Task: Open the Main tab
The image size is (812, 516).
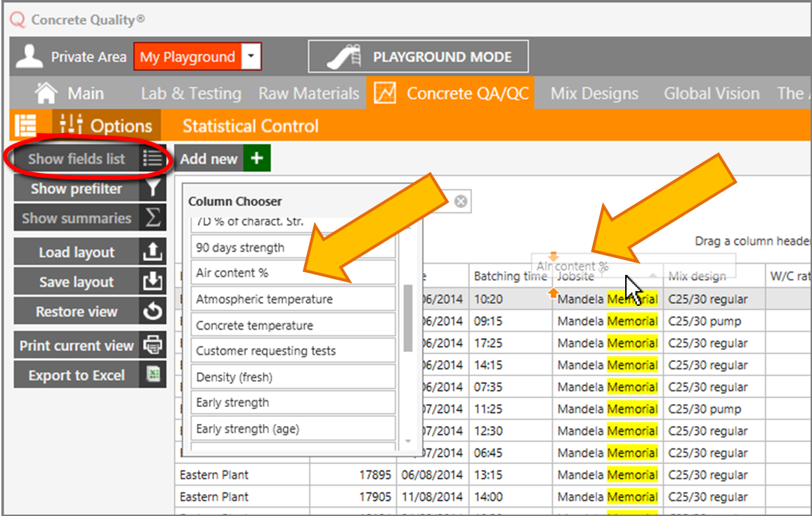Action: pyautogui.click(x=86, y=93)
